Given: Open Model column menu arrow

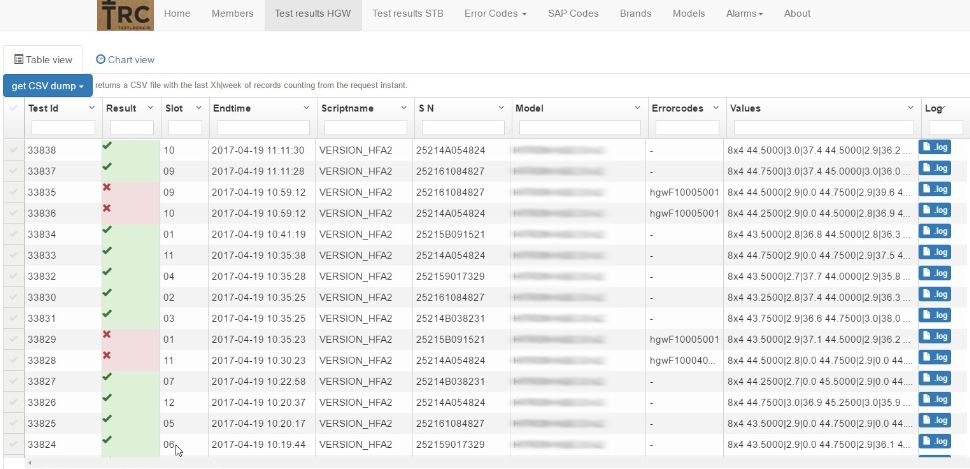Looking at the screenshot, I should [638, 108].
